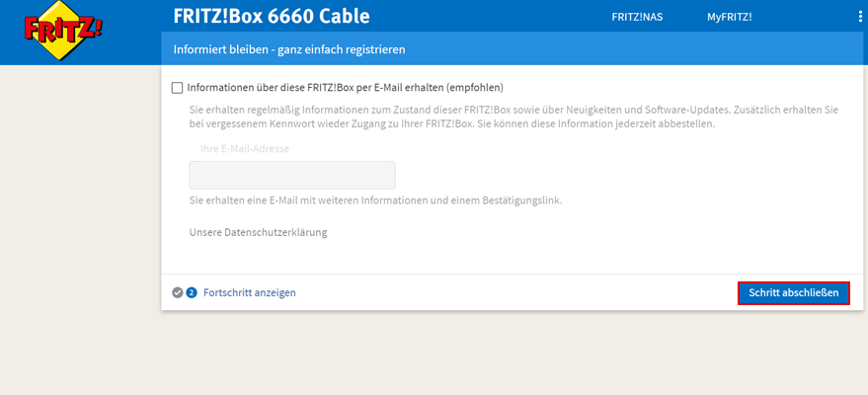The height and width of the screenshot is (395, 868).
Task: Open the three-dot overflow menu
Action: [x=860, y=17]
